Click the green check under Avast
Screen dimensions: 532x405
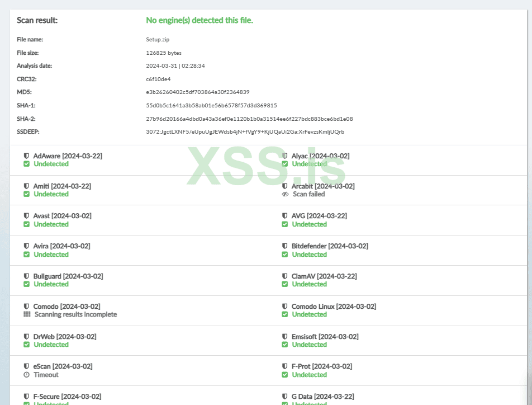click(x=27, y=224)
